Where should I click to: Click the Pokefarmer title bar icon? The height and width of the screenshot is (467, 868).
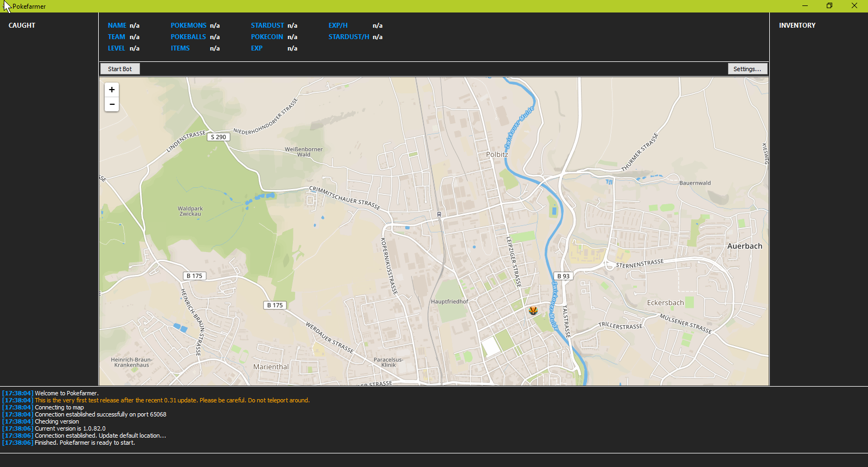coord(7,6)
